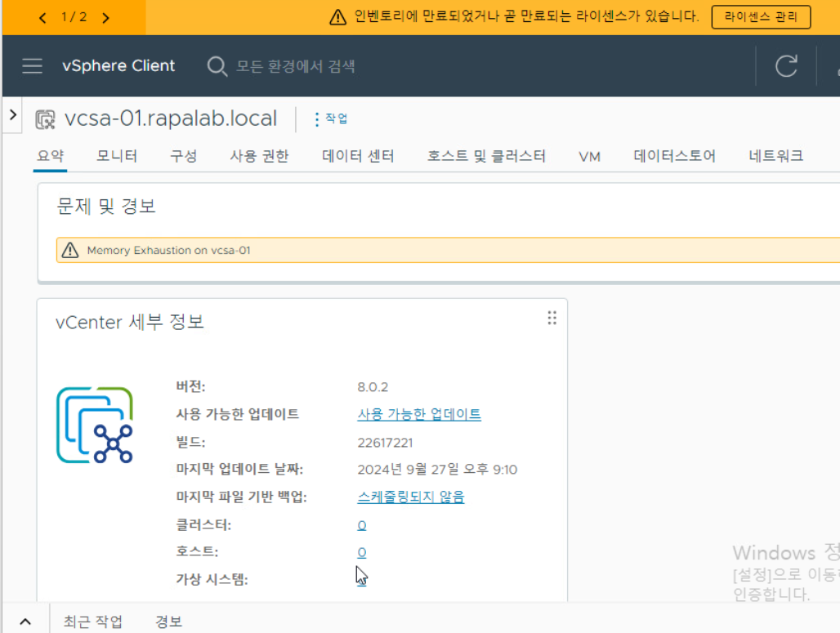Image resolution: width=840 pixels, height=633 pixels.
Task: Open the 최근 작업 bottom tab
Action: (93, 622)
